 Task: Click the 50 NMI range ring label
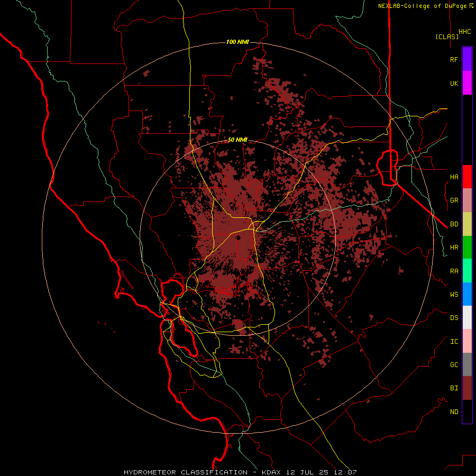(237, 140)
